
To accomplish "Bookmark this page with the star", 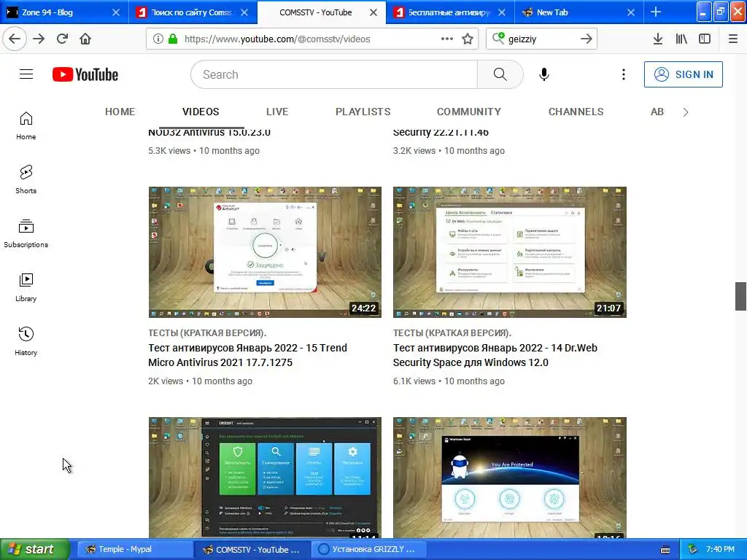I will pyautogui.click(x=468, y=39).
